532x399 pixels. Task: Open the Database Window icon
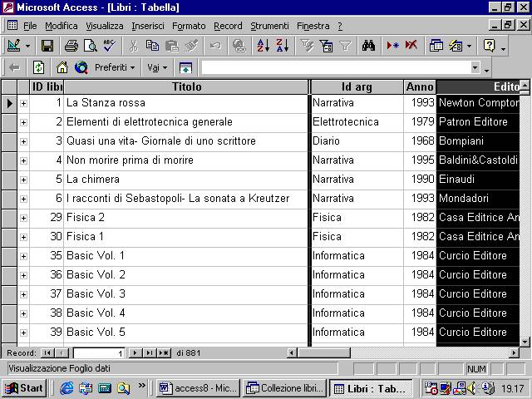pyautogui.click(x=436, y=46)
